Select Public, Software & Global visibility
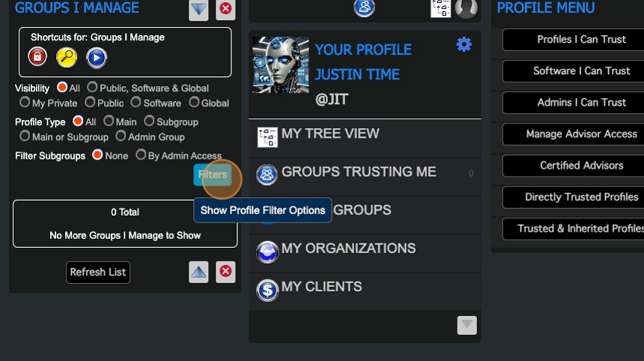 pos(92,87)
